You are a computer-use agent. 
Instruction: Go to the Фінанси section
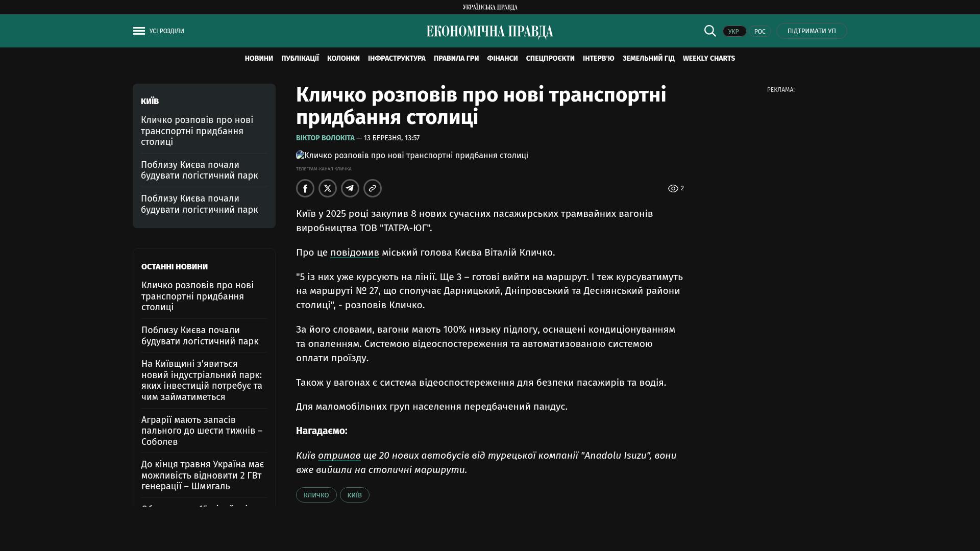point(502,59)
